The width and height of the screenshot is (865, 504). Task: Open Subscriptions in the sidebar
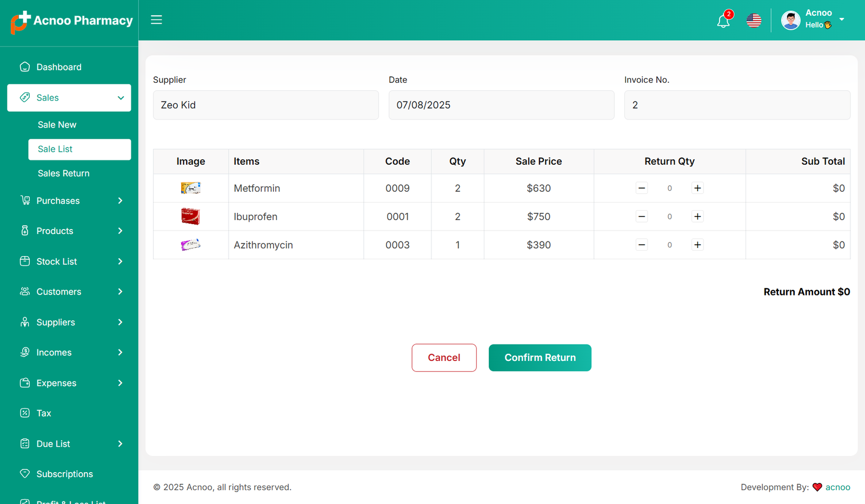tap(64, 474)
